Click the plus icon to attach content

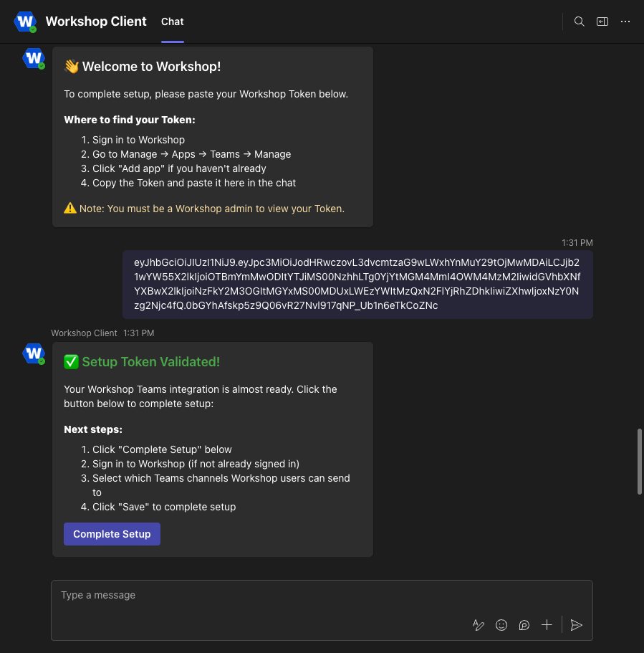pos(547,625)
